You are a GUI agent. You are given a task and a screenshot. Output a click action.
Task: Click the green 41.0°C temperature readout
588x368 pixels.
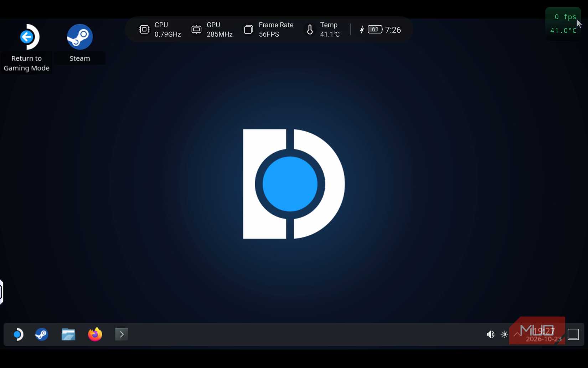(563, 31)
